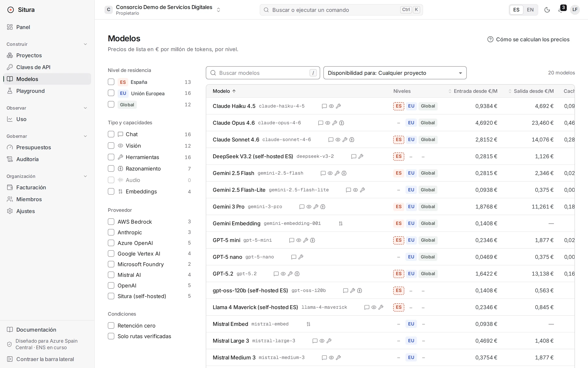Switch language to EN
The width and height of the screenshot is (588, 368).
pyautogui.click(x=530, y=10)
